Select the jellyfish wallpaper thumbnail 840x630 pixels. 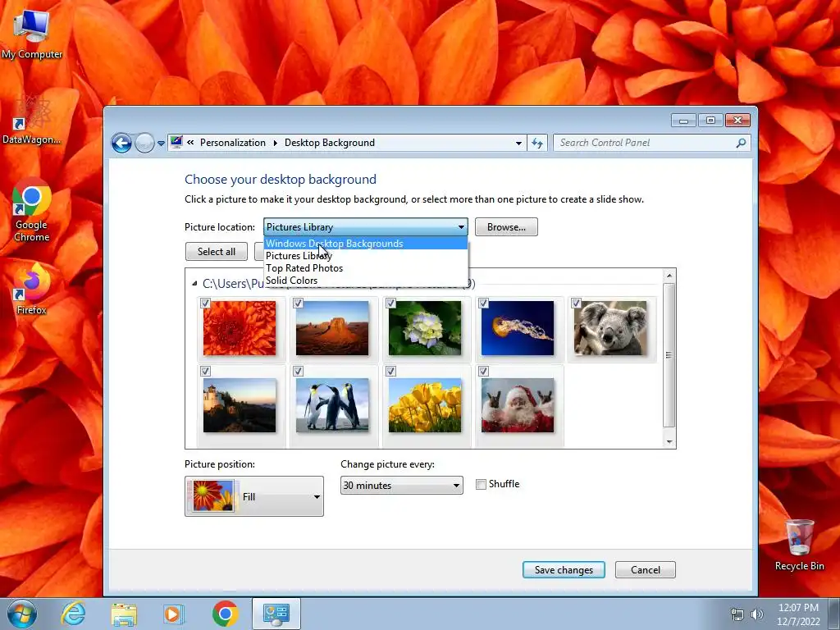click(x=518, y=328)
